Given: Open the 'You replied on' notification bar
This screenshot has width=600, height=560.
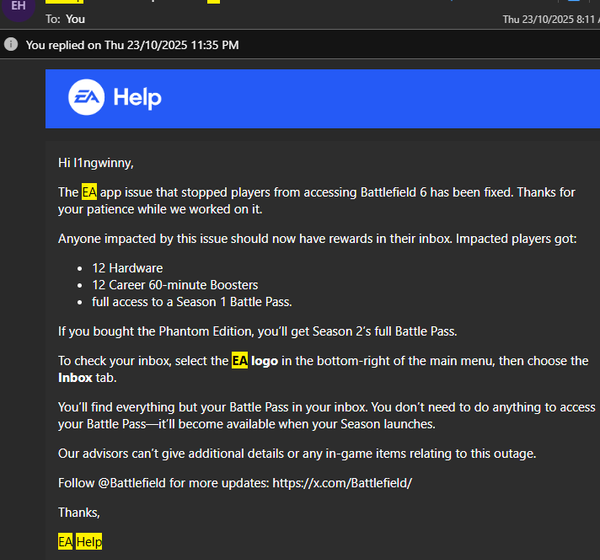Looking at the screenshot, I should tap(132, 45).
